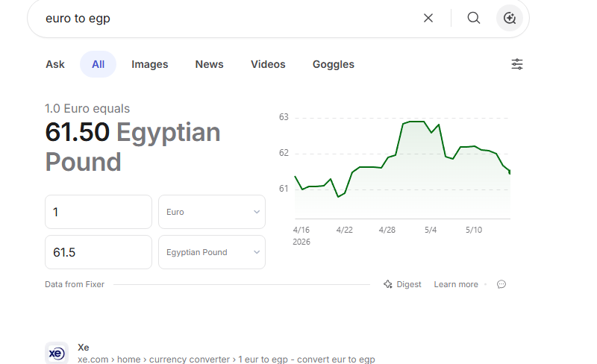
Task: Switch to the Ask tab
Action: [55, 64]
